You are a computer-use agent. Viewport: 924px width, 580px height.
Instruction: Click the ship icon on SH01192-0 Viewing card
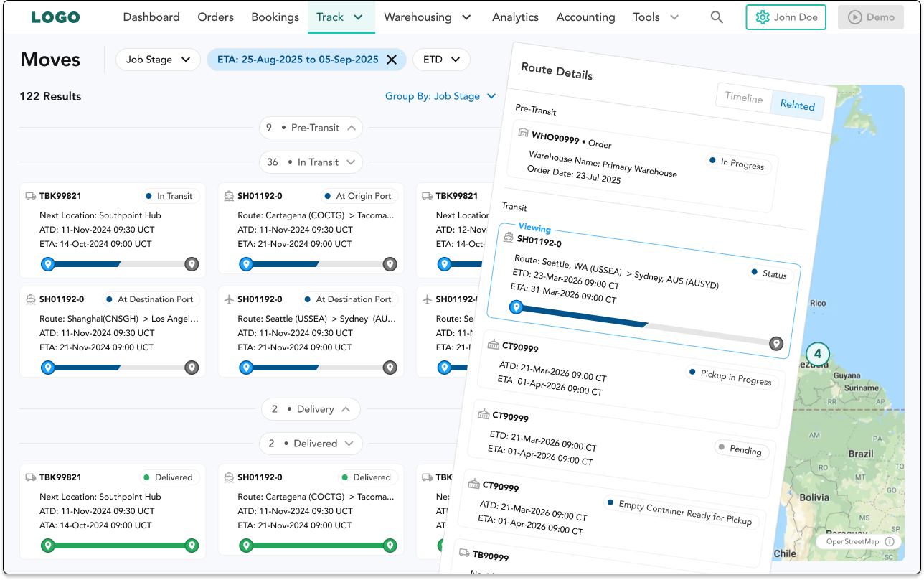tap(509, 237)
